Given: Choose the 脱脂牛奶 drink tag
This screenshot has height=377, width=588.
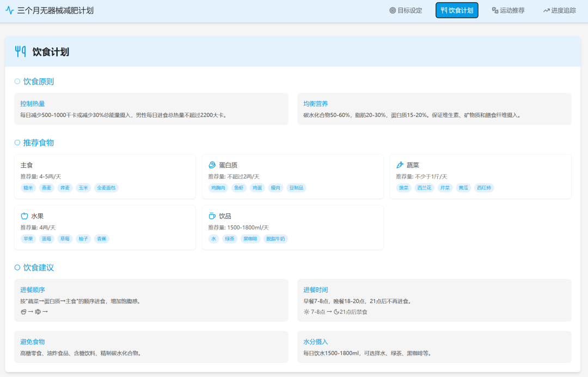Looking at the screenshot, I should click(x=275, y=239).
